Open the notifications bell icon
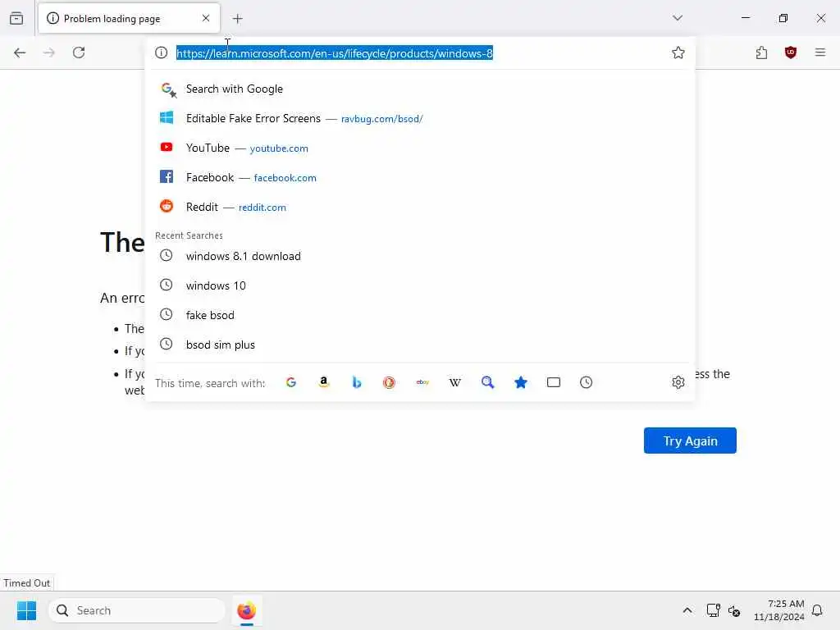 818,610
